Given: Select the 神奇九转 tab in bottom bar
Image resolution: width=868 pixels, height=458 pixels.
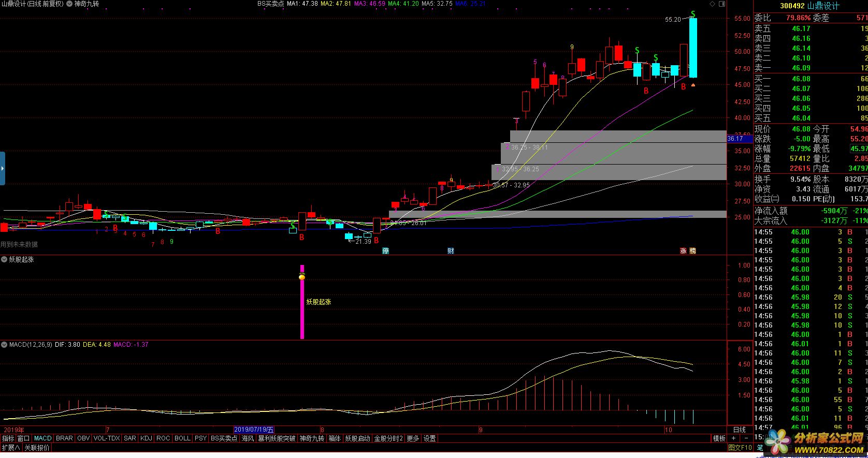Looking at the screenshot, I should pos(312,438).
